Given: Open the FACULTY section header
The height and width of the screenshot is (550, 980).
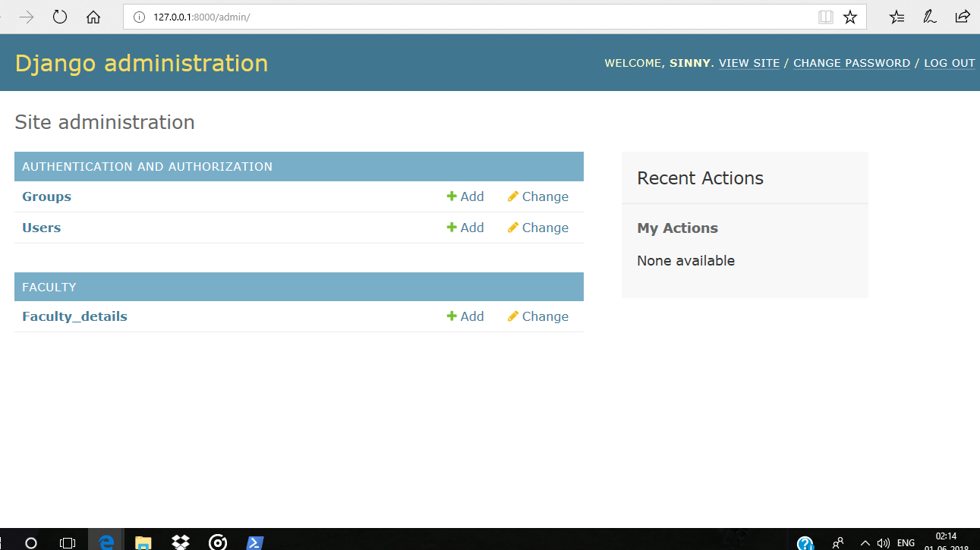Looking at the screenshot, I should click(49, 287).
